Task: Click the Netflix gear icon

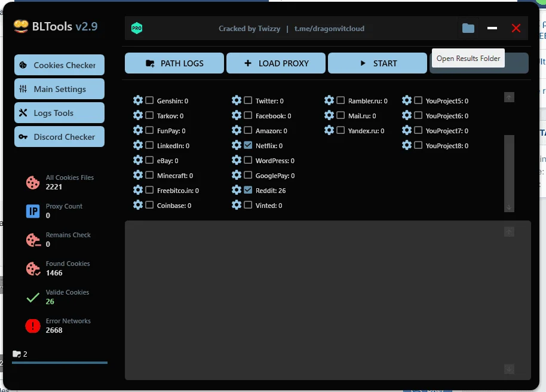Action: point(237,145)
